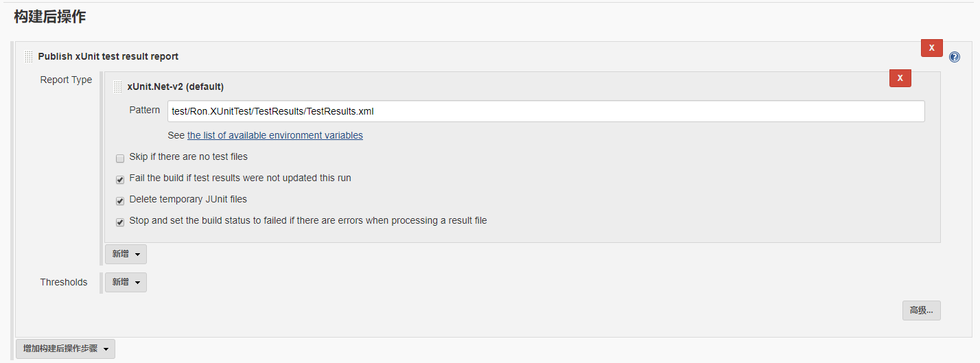Screen dimensions: 980x363
Task: Delete the Publish xUnit post-build step
Action: click(931, 48)
